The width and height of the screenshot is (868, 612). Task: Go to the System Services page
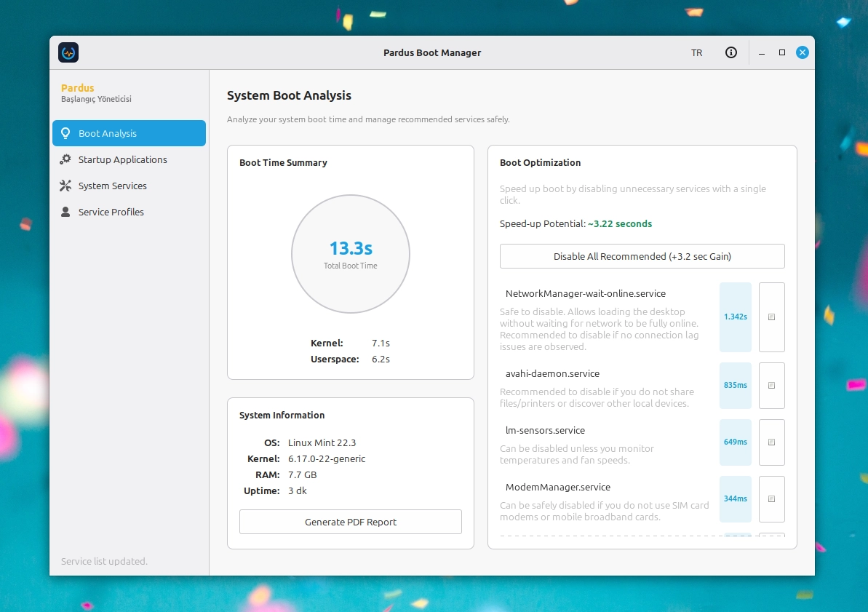coord(129,186)
